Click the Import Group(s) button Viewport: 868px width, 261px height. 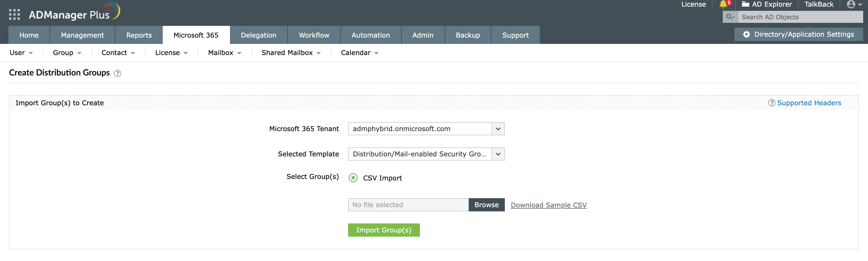[383, 230]
